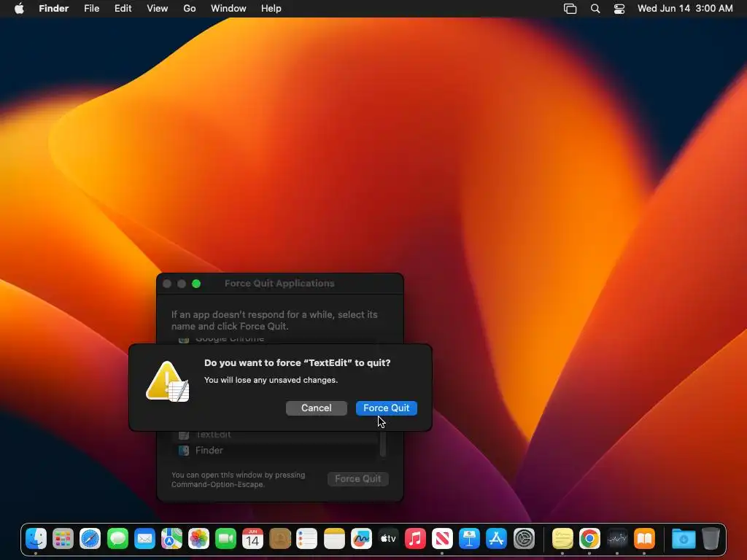Open Books from the Dock
Image resolution: width=747 pixels, height=560 pixels.
[x=644, y=539]
